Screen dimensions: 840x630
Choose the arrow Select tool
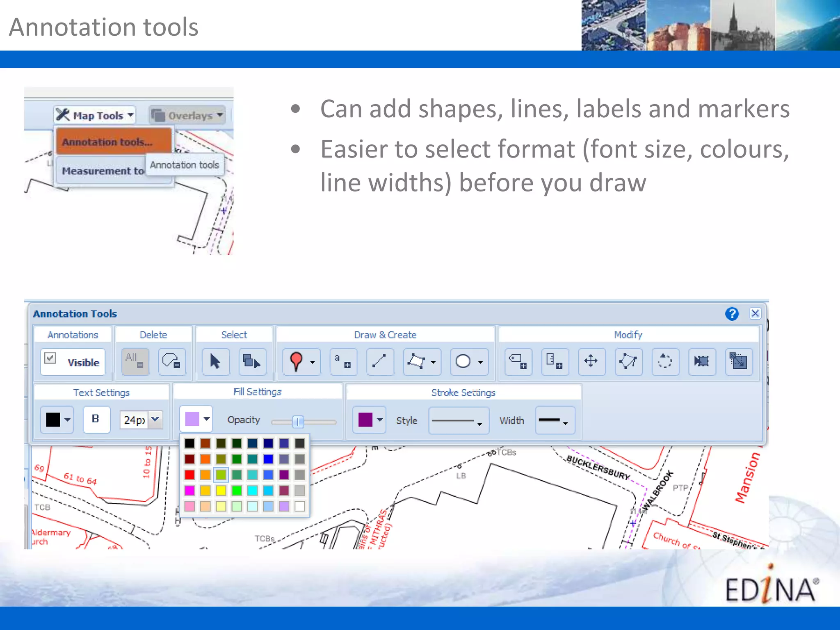tap(215, 361)
